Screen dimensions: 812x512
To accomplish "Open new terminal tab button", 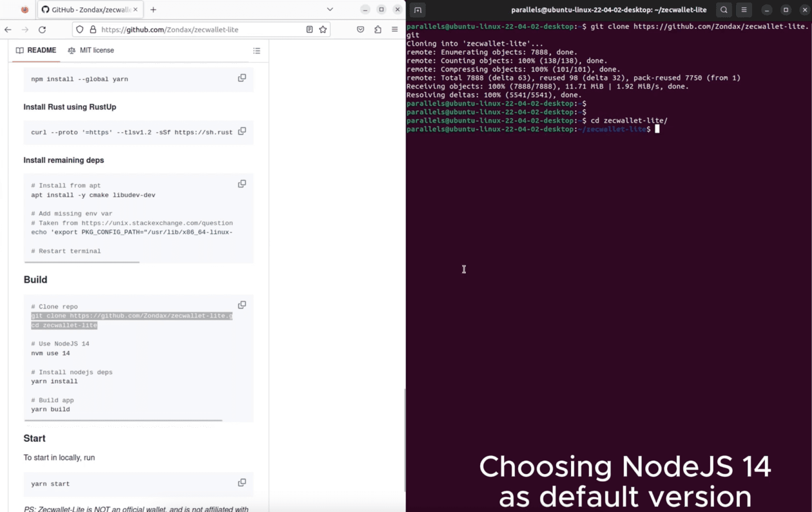I will (x=418, y=10).
